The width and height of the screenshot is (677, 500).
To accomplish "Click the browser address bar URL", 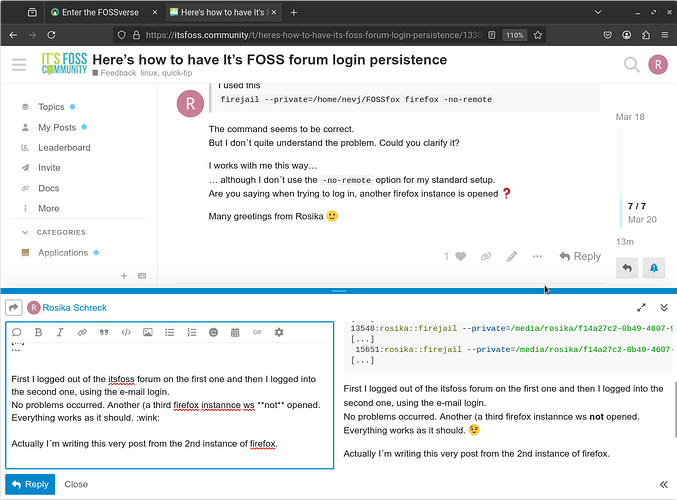I will coord(313,35).
